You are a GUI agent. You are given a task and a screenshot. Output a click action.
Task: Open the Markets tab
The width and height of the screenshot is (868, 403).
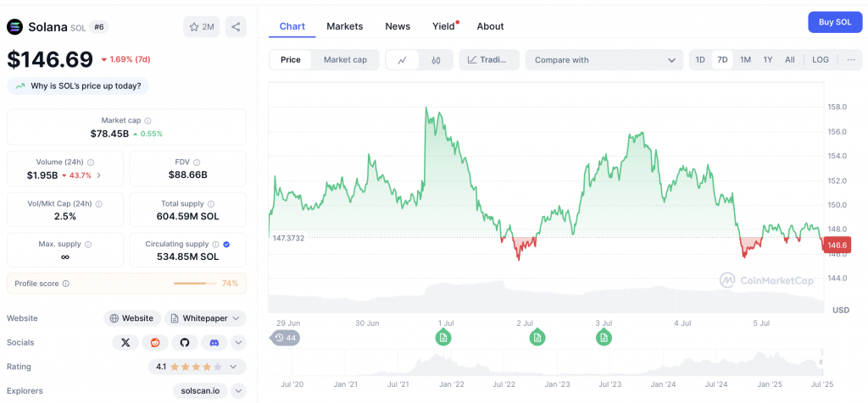(x=345, y=26)
